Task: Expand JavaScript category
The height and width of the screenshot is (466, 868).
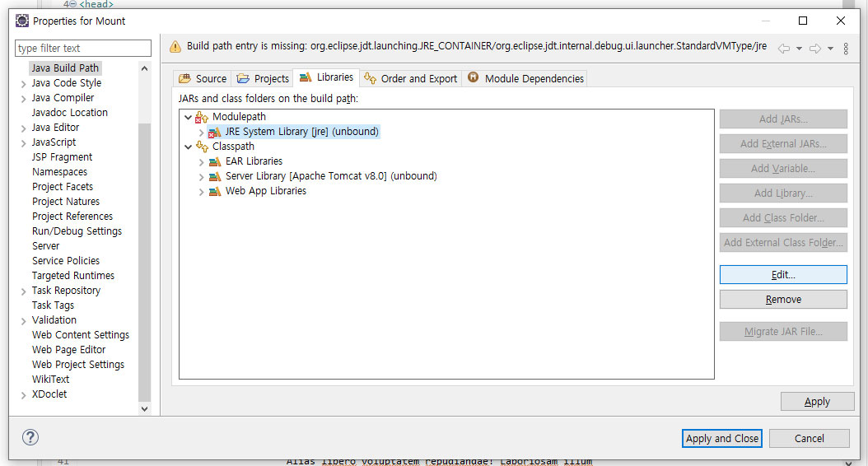Action: [x=23, y=143]
